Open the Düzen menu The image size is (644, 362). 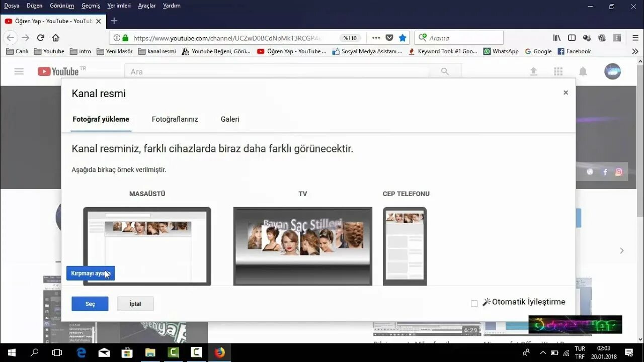click(35, 6)
